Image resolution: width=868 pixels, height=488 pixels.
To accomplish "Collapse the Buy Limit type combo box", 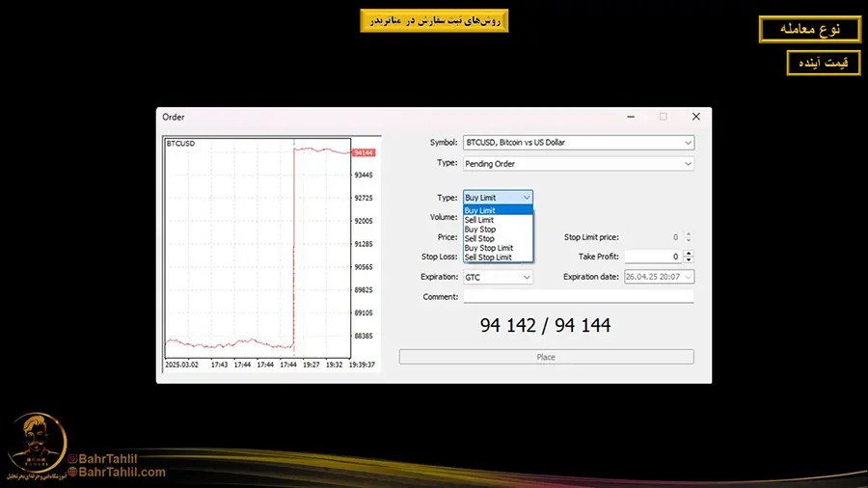I will pyautogui.click(x=498, y=198).
